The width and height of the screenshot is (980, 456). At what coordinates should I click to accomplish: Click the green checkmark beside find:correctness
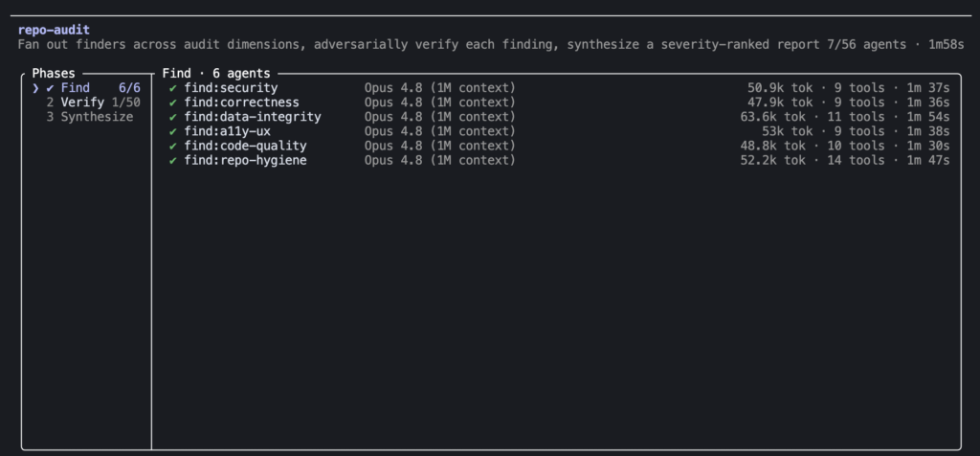click(173, 103)
